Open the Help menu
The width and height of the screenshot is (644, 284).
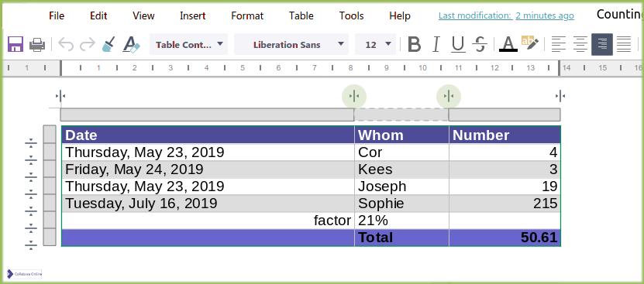click(400, 16)
